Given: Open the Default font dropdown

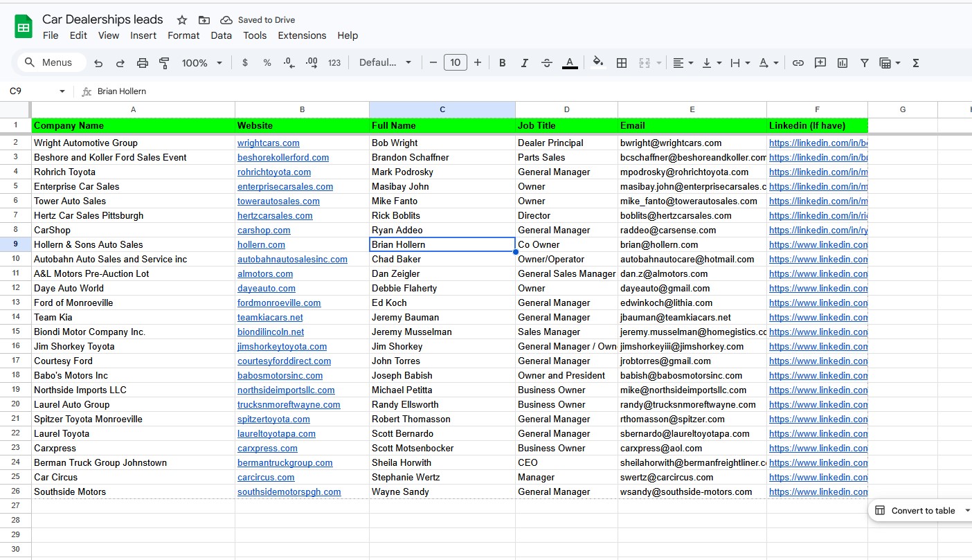Looking at the screenshot, I should pos(386,63).
